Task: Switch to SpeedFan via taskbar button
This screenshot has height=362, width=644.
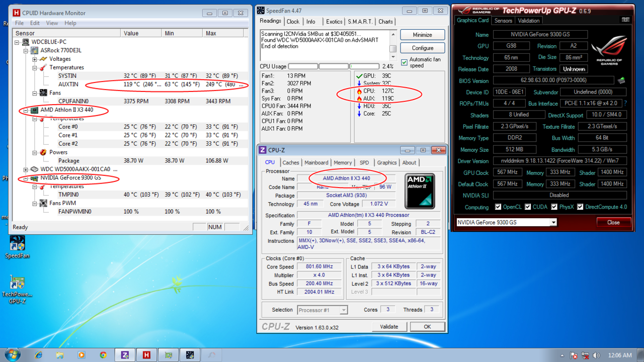Action: 190,355
